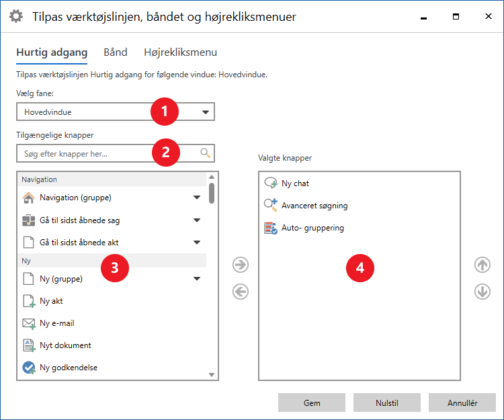Click the Nyt dokument icon
Viewport: 504px width, 420px height.
tap(29, 345)
